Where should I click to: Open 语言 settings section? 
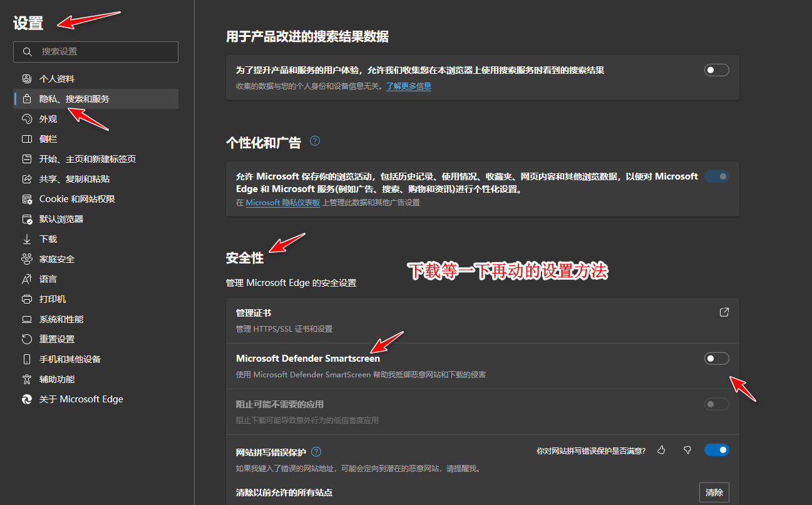[x=96, y=279]
